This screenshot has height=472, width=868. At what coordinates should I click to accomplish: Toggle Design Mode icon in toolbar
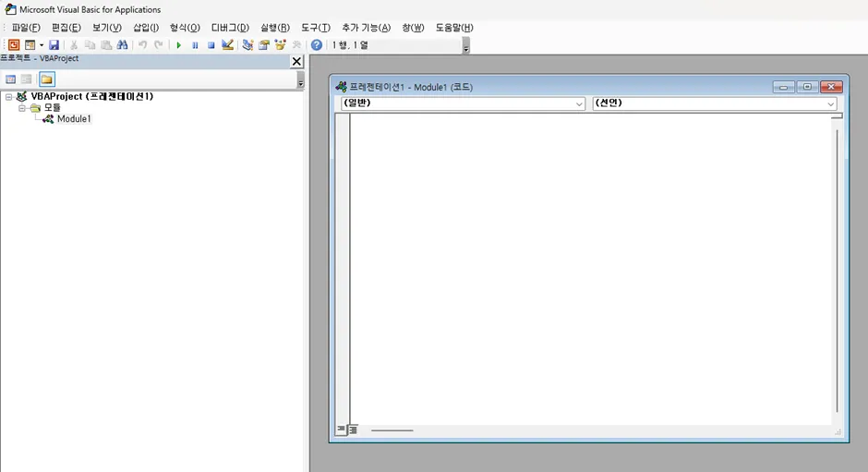coord(227,45)
